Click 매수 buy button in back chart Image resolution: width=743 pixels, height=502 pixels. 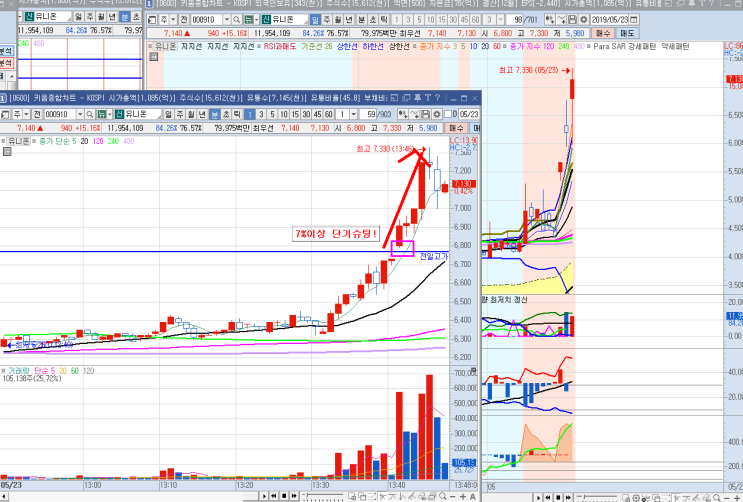point(603,33)
